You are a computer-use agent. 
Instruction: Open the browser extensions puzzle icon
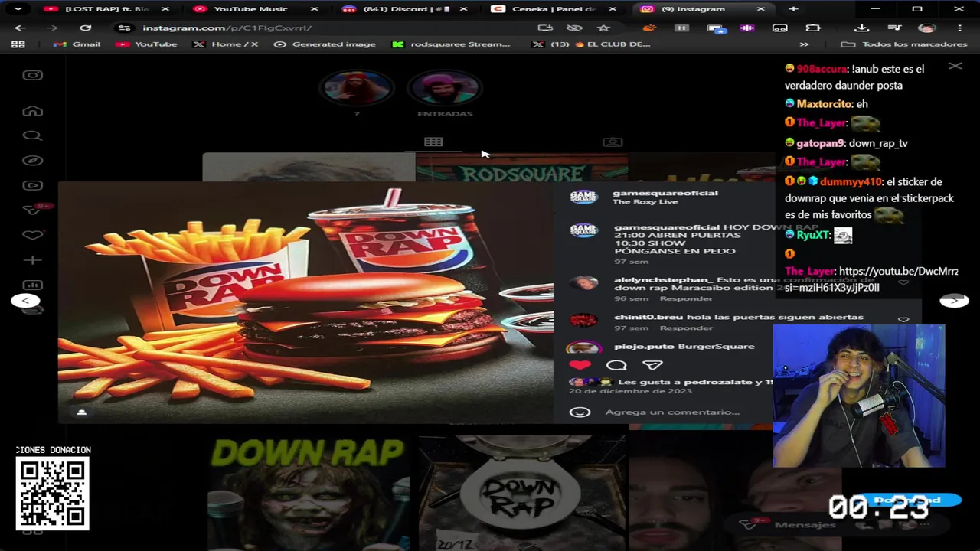click(x=813, y=28)
